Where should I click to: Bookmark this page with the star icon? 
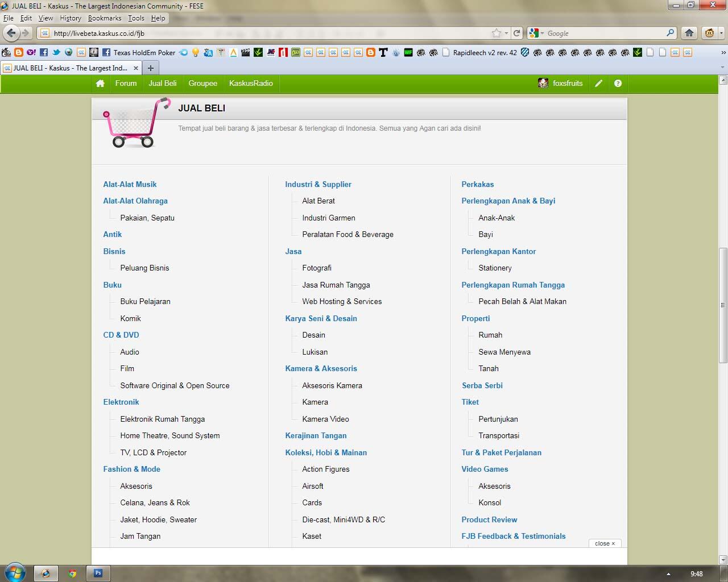[497, 33]
